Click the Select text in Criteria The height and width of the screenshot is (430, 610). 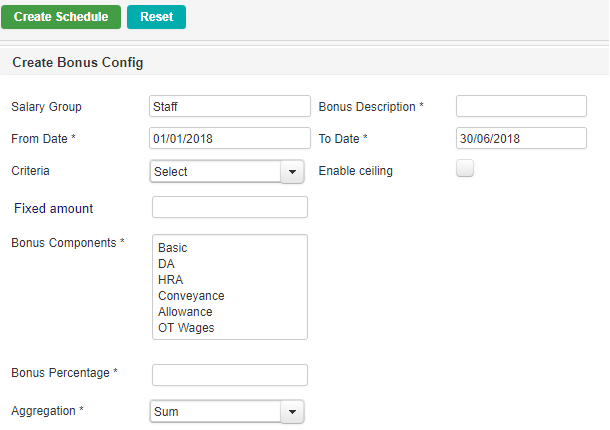point(171,172)
